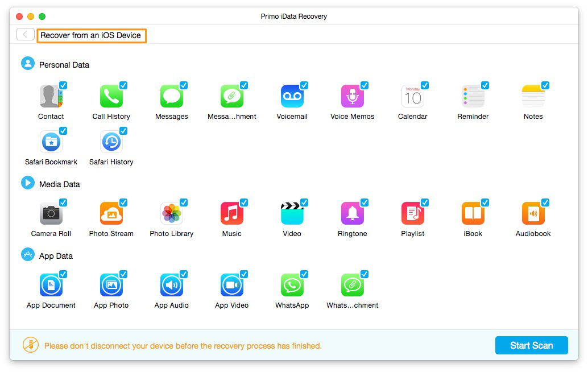Image resolution: width=588 pixels, height=372 pixels.
Task: Select the WhatsApp attachment icon
Action: 353,285
